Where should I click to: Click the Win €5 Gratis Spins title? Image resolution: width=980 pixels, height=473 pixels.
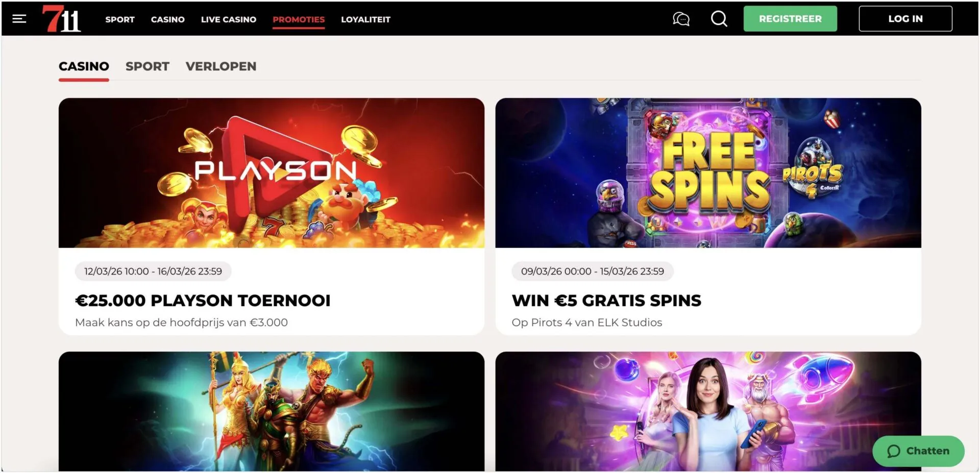(x=606, y=301)
